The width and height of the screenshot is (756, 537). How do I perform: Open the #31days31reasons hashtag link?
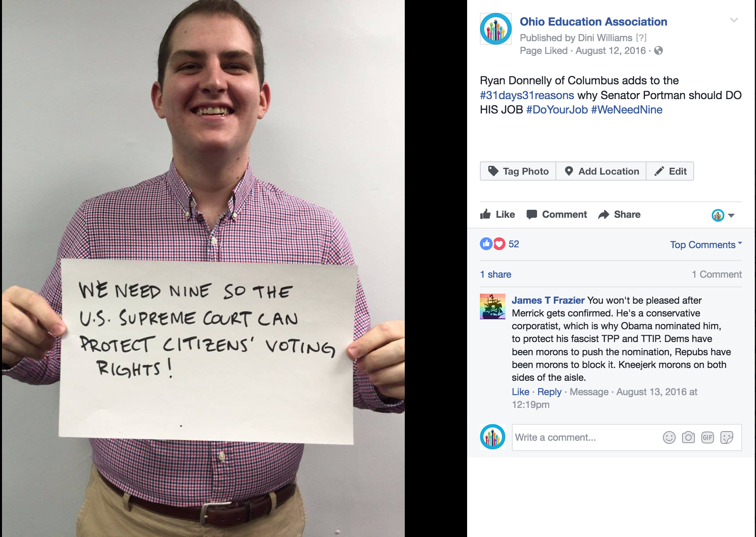click(527, 95)
